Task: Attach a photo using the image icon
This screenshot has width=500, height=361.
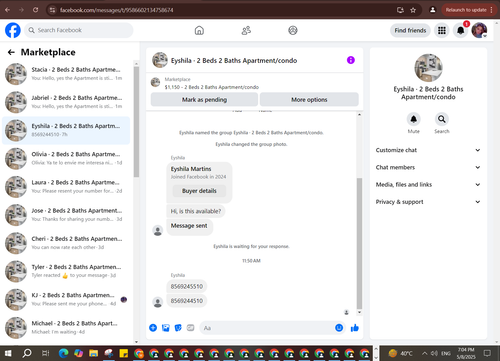Action: click(x=166, y=328)
